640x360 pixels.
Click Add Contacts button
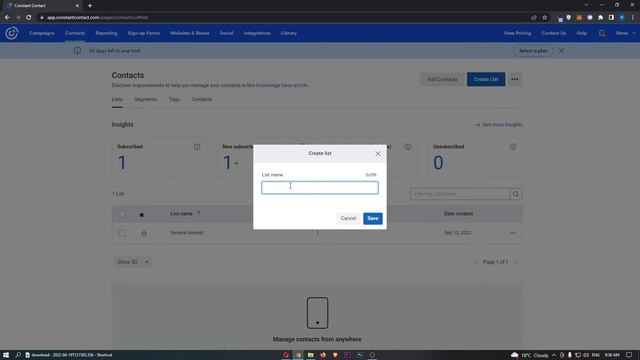click(x=442, y=79)
